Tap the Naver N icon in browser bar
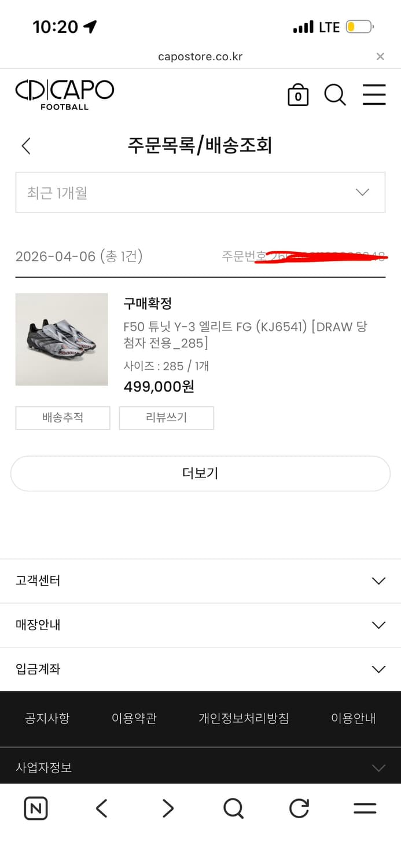 [x=35, y=808]
